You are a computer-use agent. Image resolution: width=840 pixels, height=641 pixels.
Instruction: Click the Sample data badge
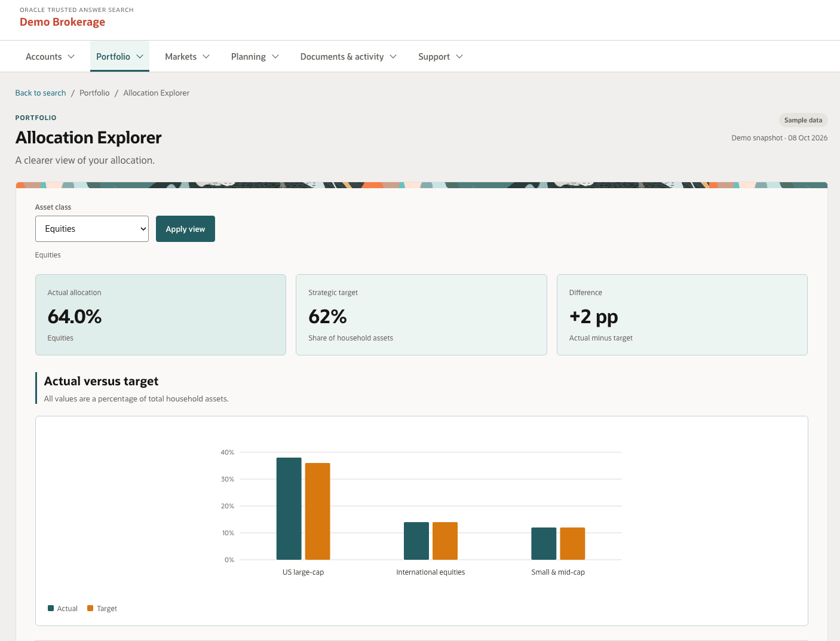point(803,120)
